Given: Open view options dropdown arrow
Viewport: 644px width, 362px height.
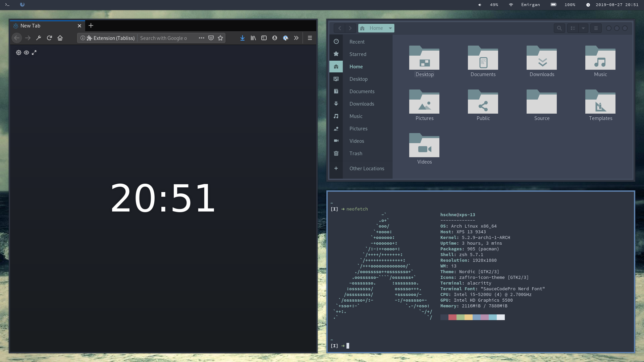Looking at the screenshot, I should pyautogui.click(x=583, y=28).
